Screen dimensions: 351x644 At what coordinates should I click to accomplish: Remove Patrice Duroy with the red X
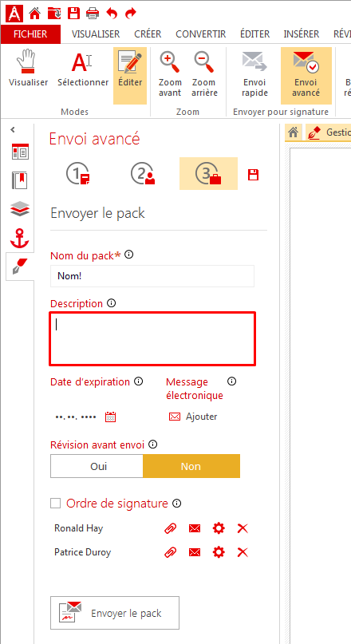(x=243, y=552)
